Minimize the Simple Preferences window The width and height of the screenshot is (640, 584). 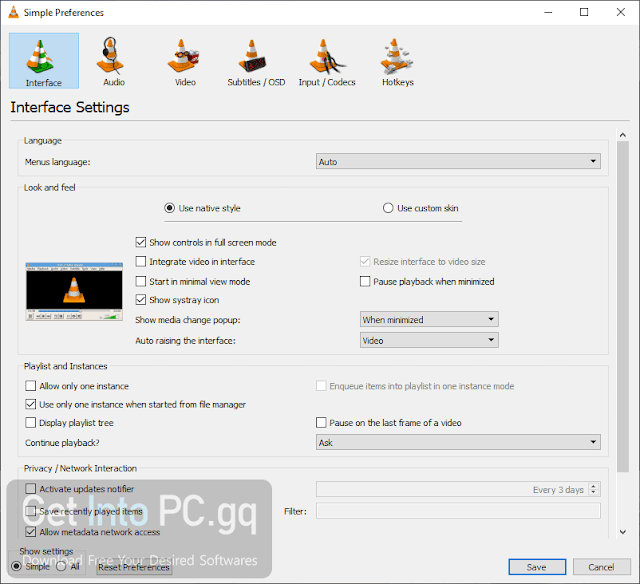548,12
